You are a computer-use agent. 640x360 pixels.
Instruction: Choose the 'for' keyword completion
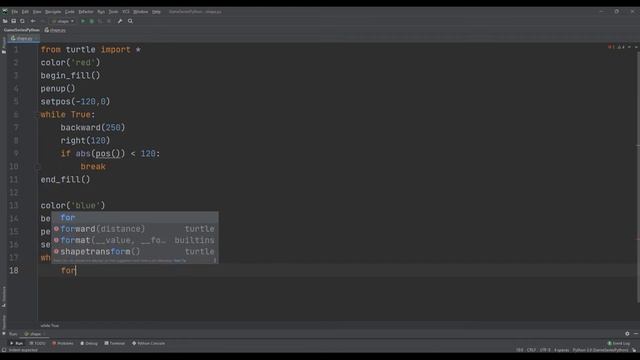click(x=135, y=218)
